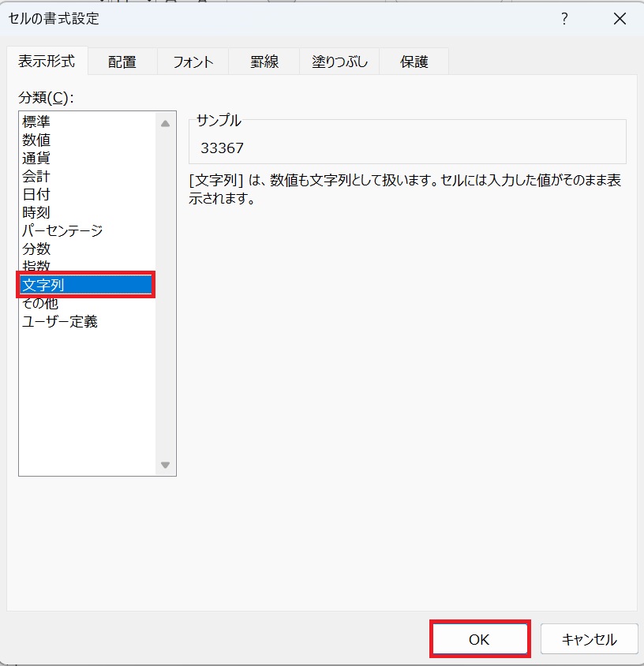The height and width of the screenshot is (666, 644).
Task: Select 標準 in the category list
Action: point(88,122)
